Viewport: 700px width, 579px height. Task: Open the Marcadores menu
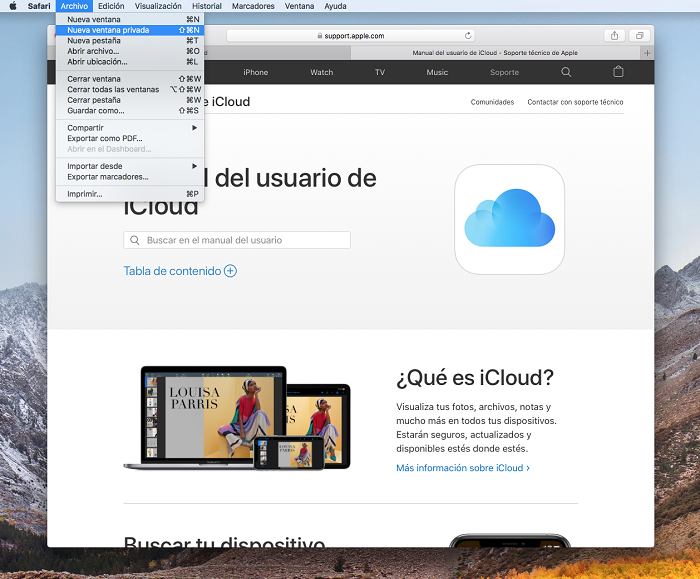(x=253, y=6)
